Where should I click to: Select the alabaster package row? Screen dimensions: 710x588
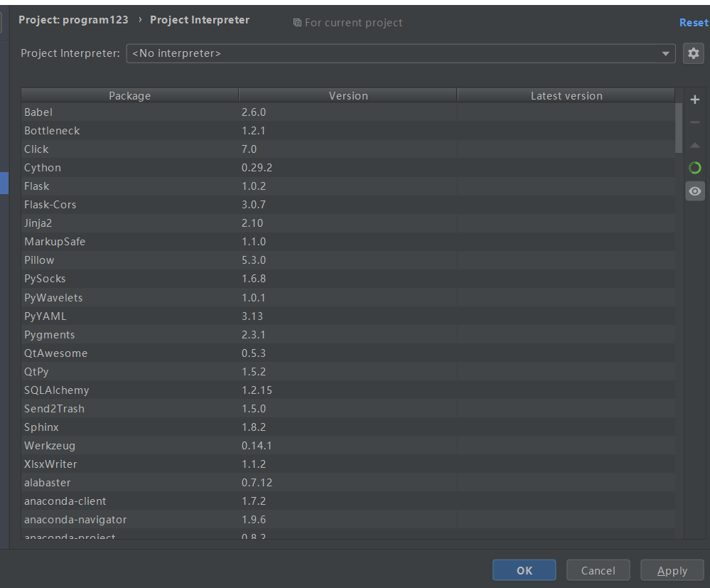point(348,483)
